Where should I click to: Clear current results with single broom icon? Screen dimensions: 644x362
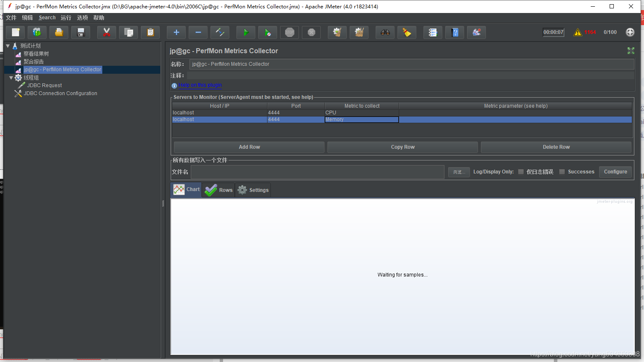tap(338, 32)
